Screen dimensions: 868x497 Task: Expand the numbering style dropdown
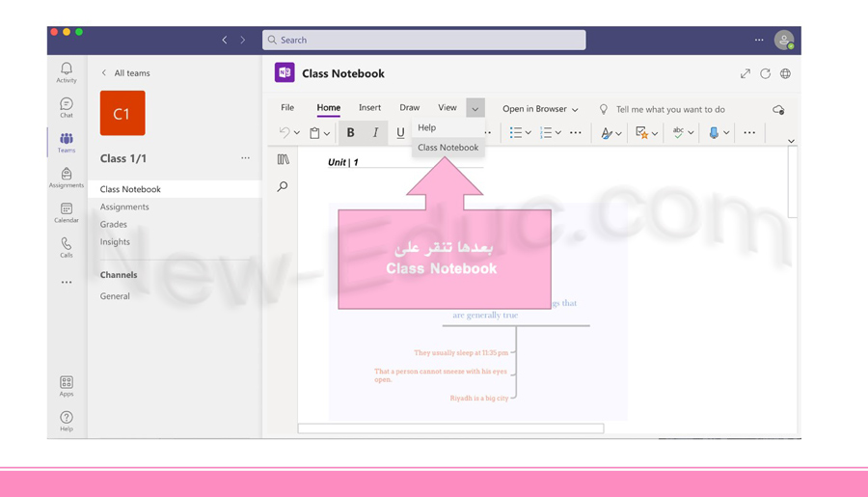click(558, 133)
